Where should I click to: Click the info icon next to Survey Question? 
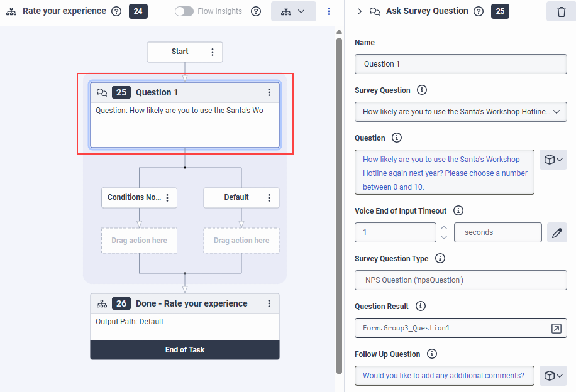click(x=422, y=90)
